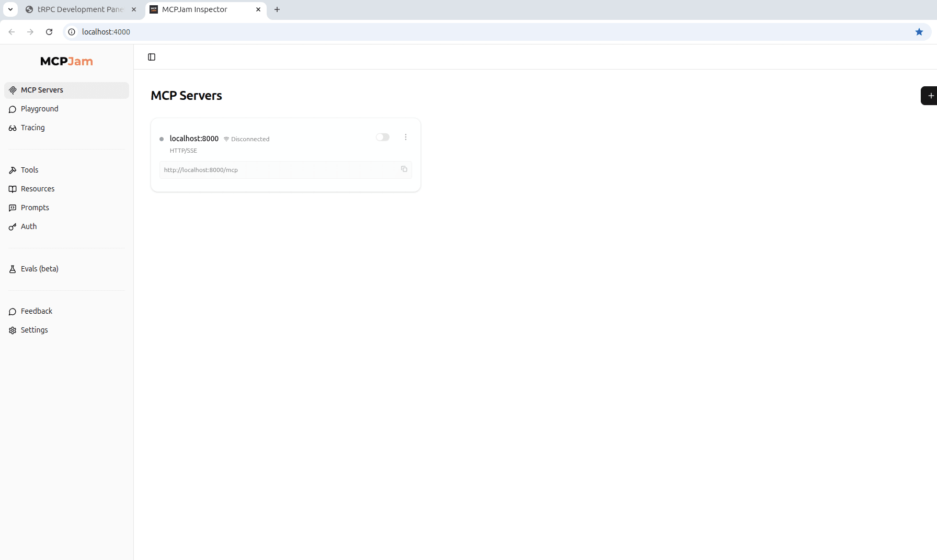Viewport: 937px width, 560px height.
Task: Reload the current page
Action: click(49, 32)
